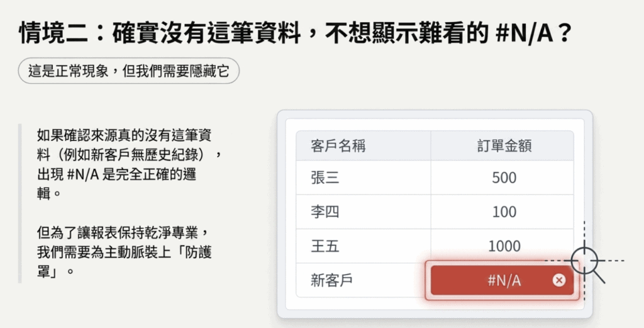This screenshot has width=644, height=328.
Task: Click the 新客戶 row label
Action: point(332,281)
